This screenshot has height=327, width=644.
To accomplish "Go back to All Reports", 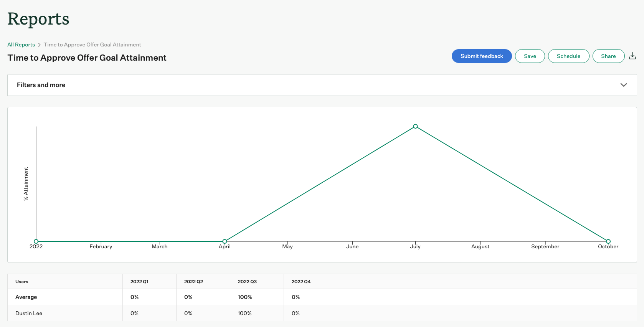I will click(x=21, y=45).
